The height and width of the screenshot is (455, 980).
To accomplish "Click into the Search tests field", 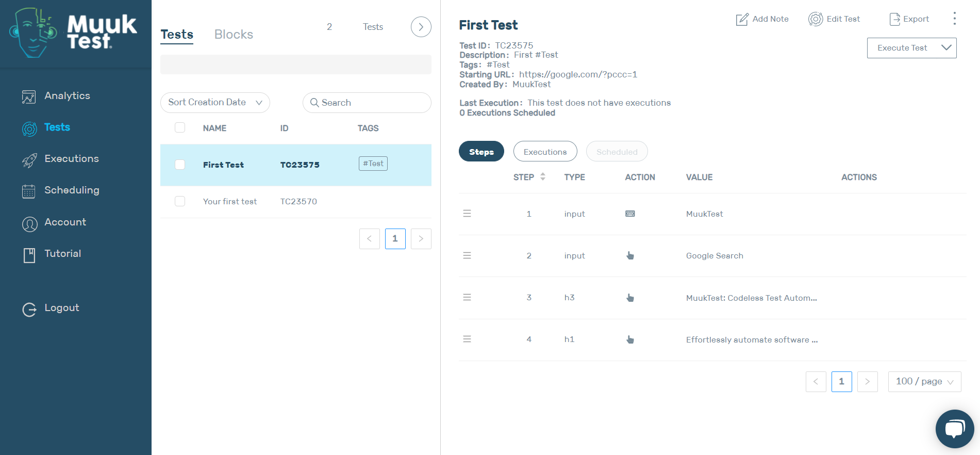I will point(374,103).
